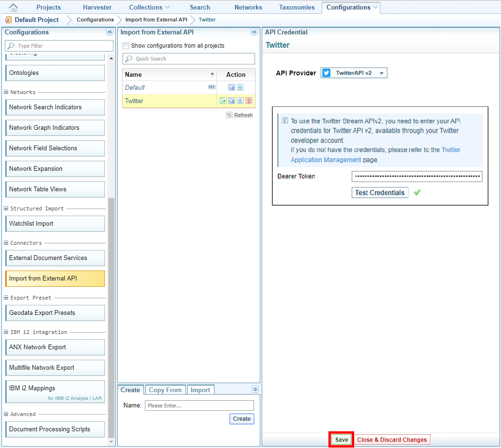Click the download icon in the Twitter row

click(x=240, y=101)
